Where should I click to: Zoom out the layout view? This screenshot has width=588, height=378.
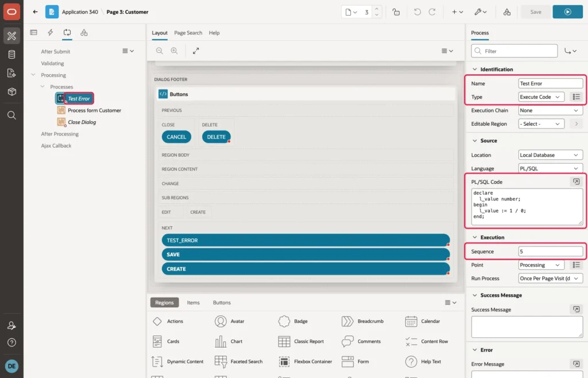[x=160, y=51]
